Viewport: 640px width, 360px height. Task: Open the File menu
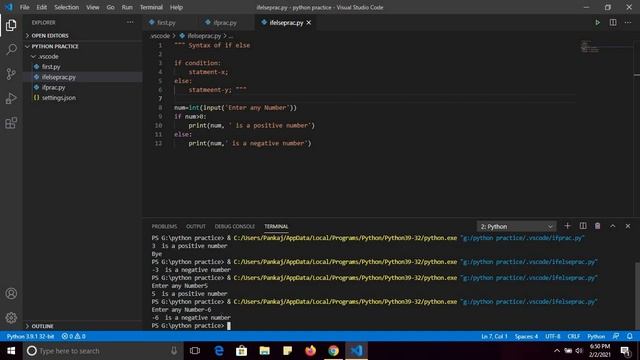tap(24, 7)
